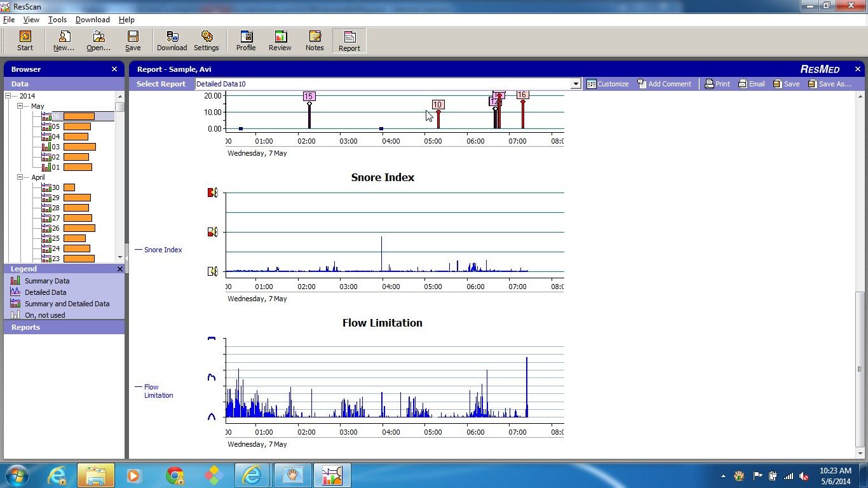Click the Reports section header
Viewport: 868px width, 488px height.
point(25,327)
